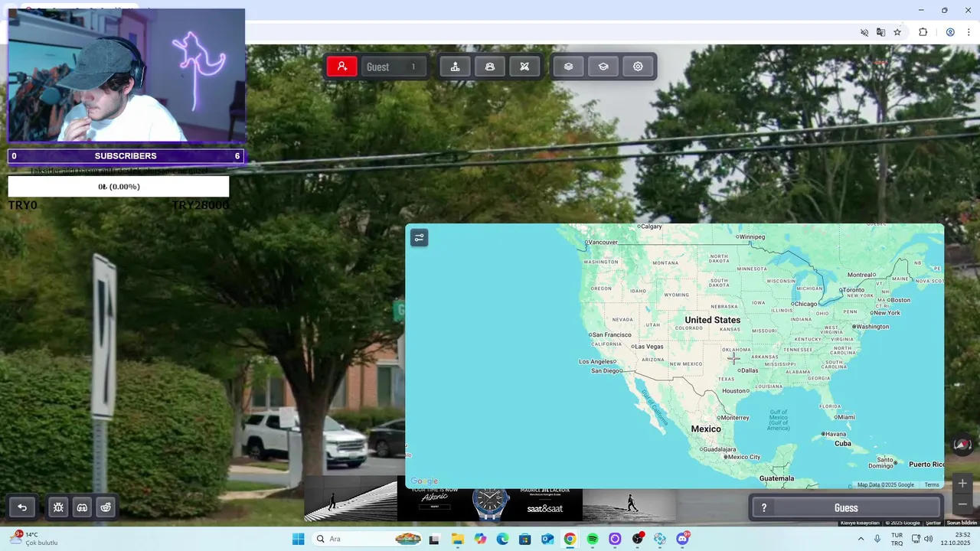Click the translate page icon

880,32
